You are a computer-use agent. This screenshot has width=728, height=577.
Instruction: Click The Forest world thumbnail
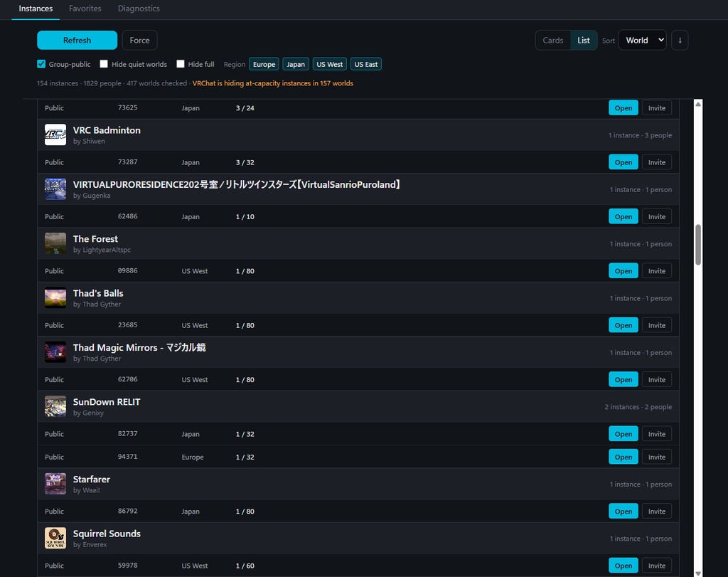click(x=55, y=243)
